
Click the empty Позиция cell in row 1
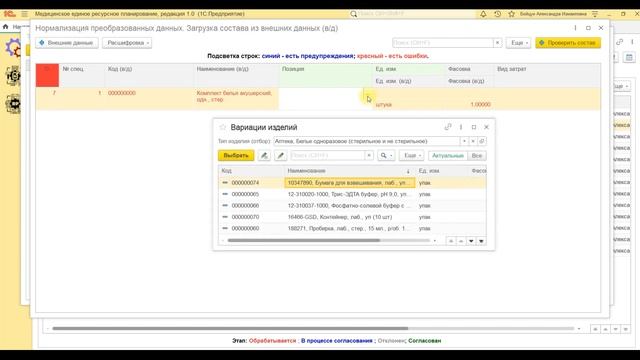[325, 99]
